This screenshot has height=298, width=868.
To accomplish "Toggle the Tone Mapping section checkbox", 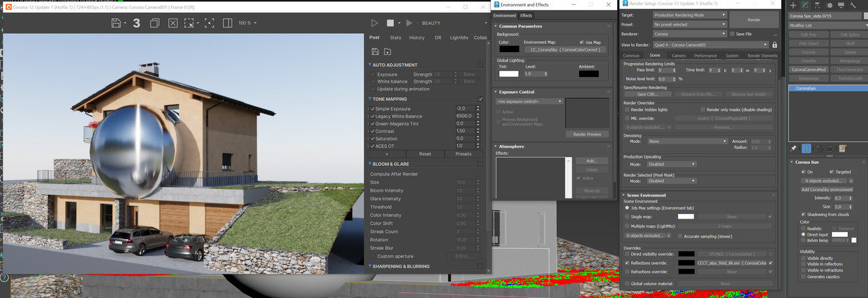I will click(x=481, y=99).
